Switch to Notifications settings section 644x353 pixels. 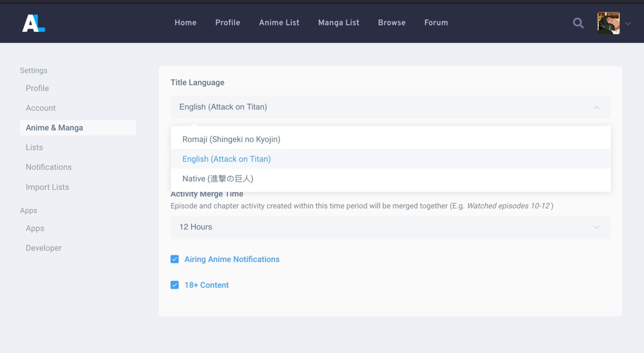tap(49, 167)
